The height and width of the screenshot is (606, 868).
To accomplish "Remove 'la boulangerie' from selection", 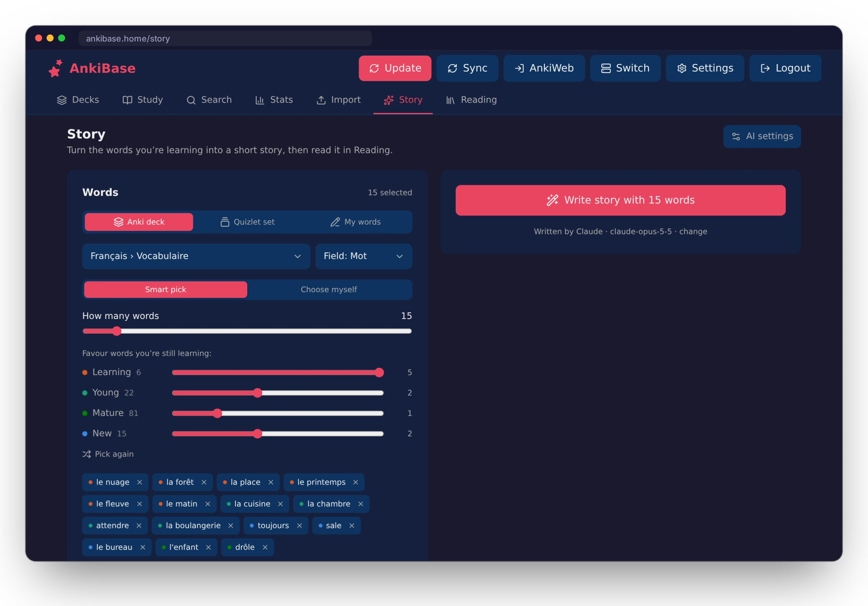I will (x=231, y=526).
